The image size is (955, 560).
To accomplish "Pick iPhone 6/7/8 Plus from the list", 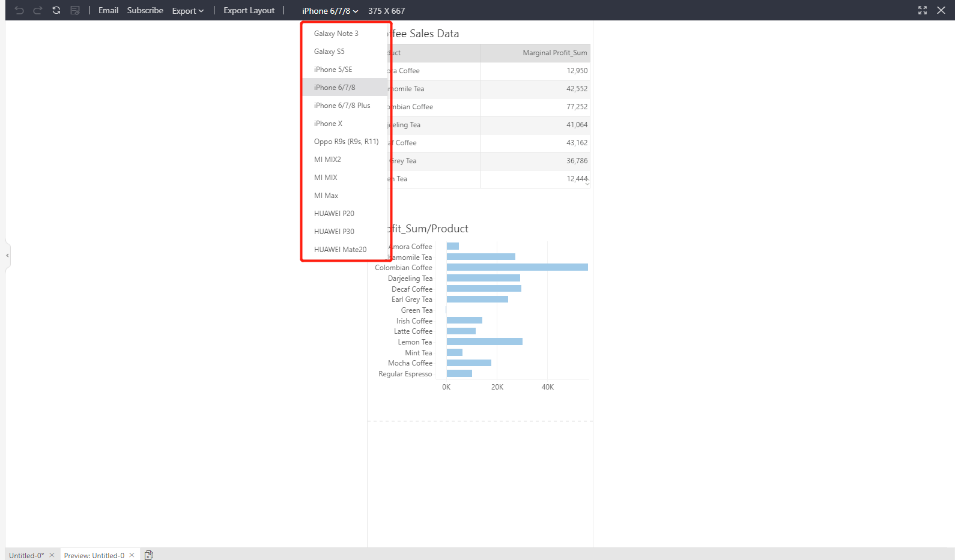I will pyautogui.click(x=345, y=106).
